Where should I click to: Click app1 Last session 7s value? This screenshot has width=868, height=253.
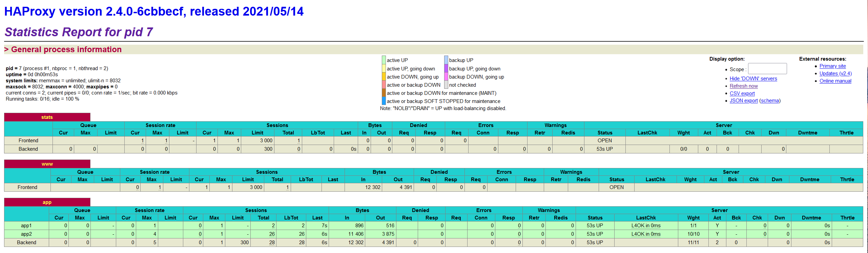324,226
